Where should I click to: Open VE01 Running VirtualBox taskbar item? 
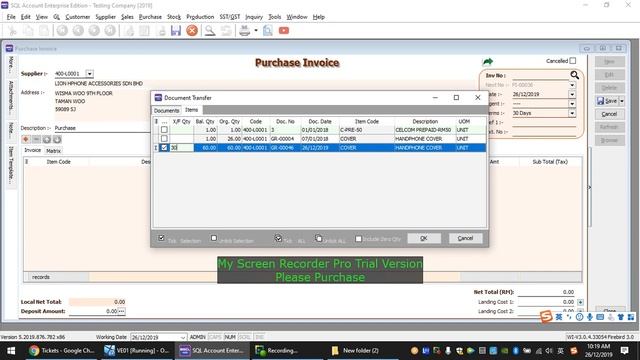coord(137,351)
